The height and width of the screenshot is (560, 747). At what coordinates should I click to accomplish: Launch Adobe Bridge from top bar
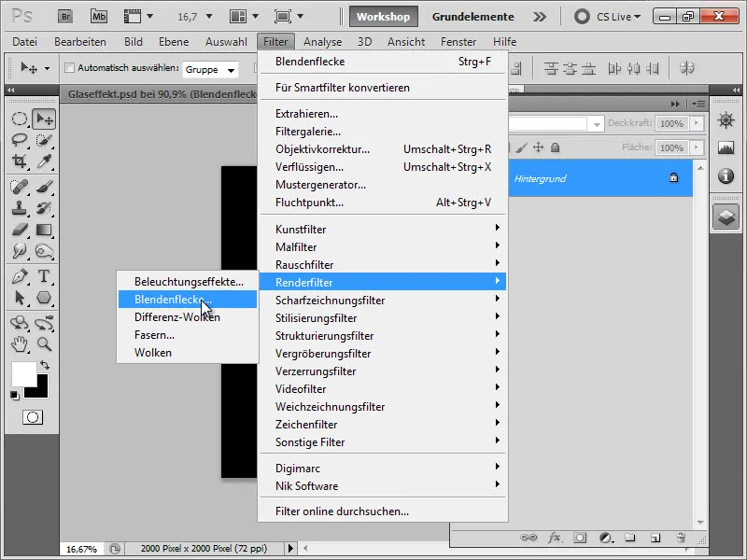[x=65, y=17]
